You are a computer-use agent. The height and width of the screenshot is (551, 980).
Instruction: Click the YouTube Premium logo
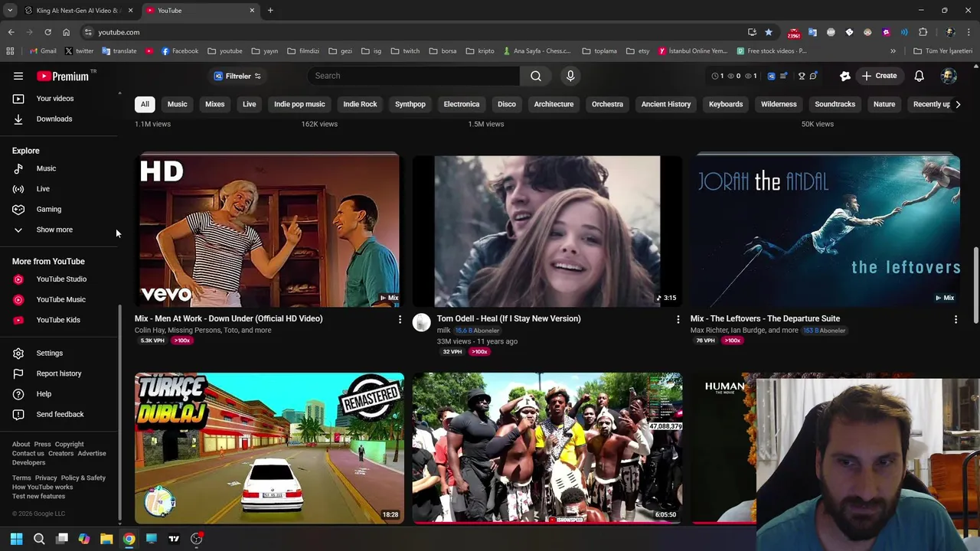coord(63,76)
